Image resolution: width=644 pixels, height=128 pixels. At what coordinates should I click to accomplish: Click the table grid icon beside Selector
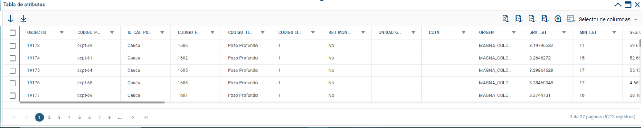pyautogui.click(x=571, y=18)
